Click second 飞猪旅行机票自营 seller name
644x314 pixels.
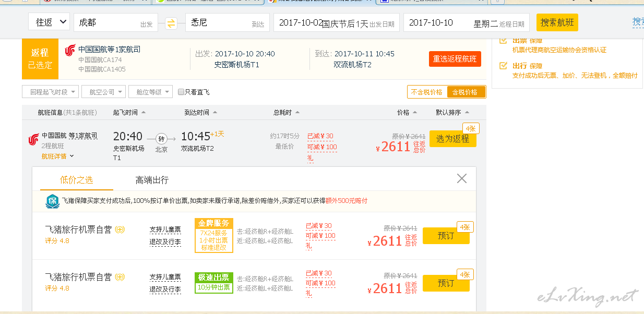tap(78, 277)
